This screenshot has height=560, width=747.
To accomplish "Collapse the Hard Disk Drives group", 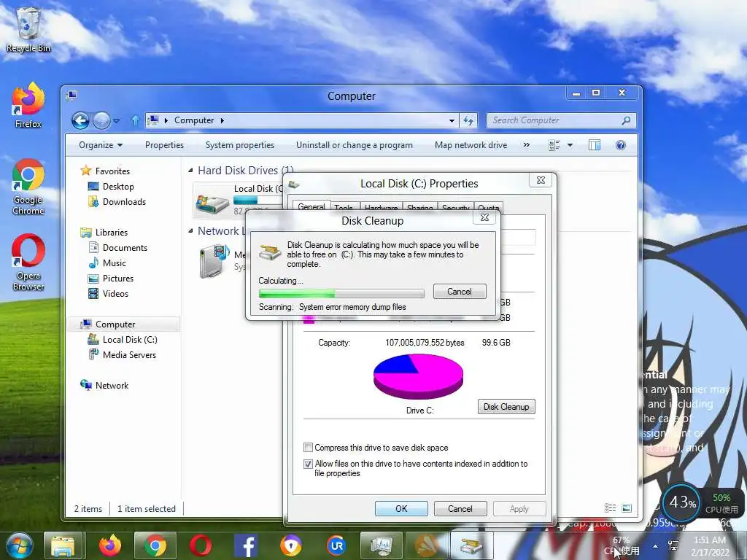I will pos(190,171).
